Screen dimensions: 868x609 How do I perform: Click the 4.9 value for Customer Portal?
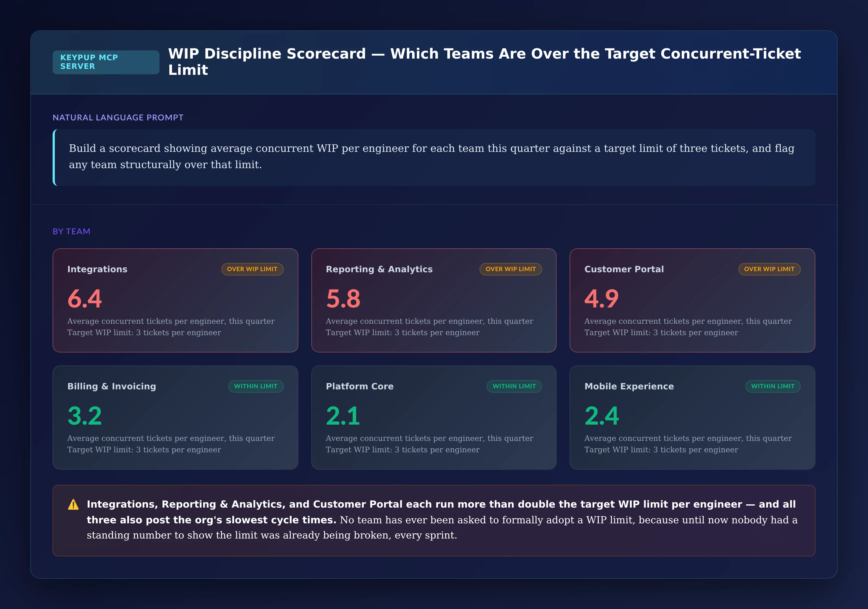[x=601, y=299]
